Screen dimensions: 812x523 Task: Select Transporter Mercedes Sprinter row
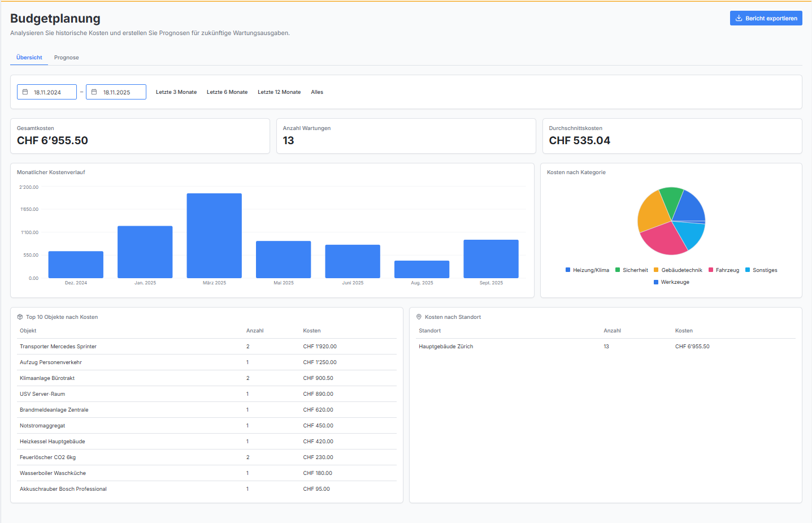coord(207,347)
